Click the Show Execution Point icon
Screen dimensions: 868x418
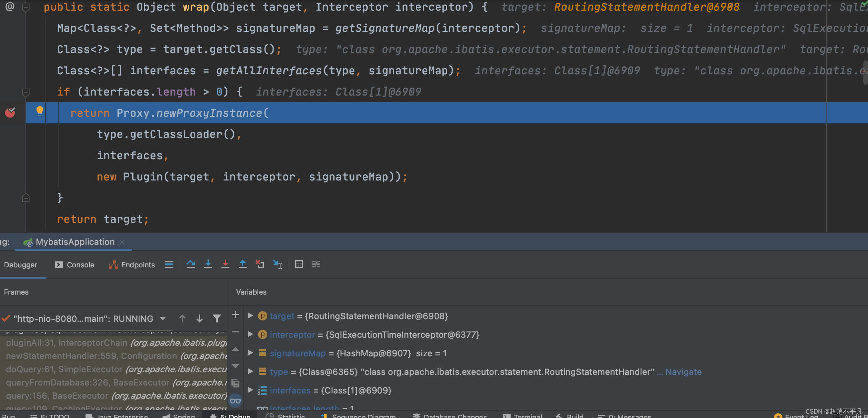tap(169, 264)
